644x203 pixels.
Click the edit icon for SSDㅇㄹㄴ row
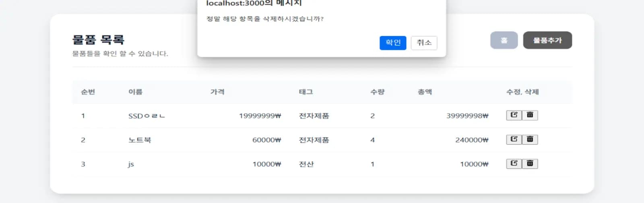(514, 115)
